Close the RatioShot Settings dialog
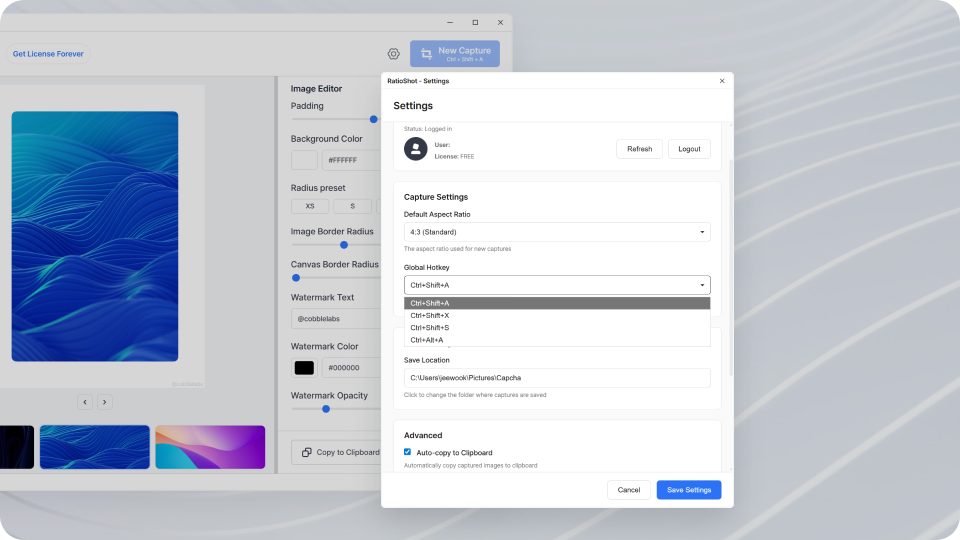The height and width of the screenshot is (540, 960). 722,81
